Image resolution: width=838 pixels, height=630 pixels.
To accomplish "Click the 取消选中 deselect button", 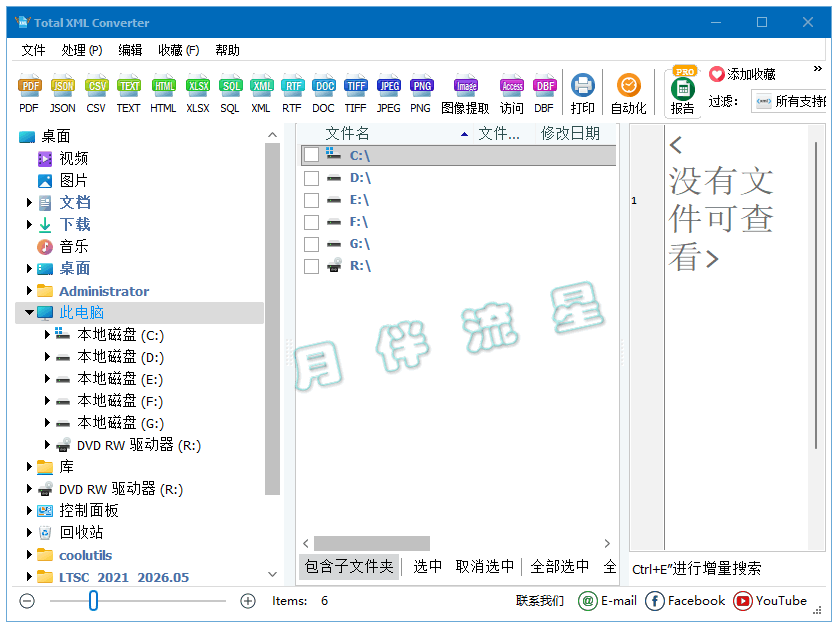I will pos(485,565).
